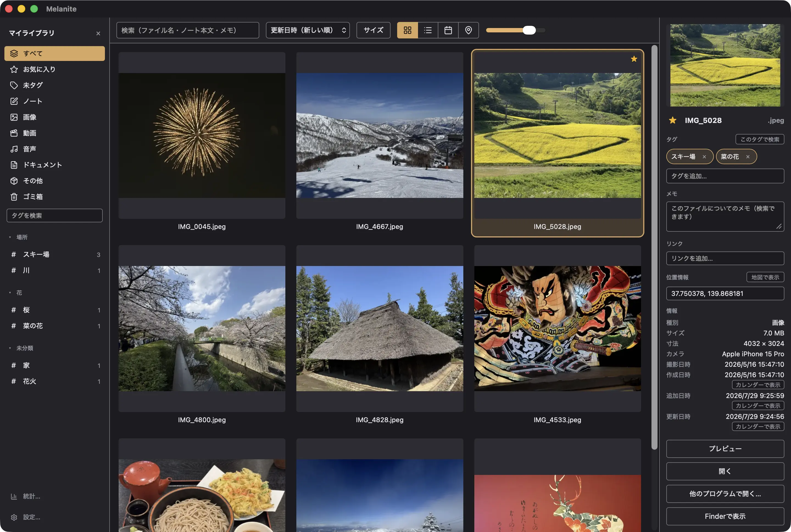Close the マイライブラリ sidebar panel
791x532 pixels.
pos(98,33)
